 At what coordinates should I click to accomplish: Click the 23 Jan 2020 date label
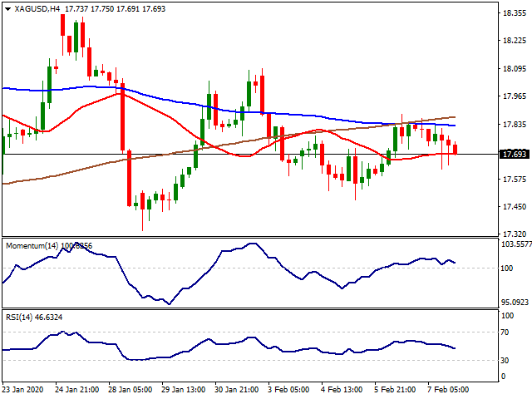click(x=23, y=390)
